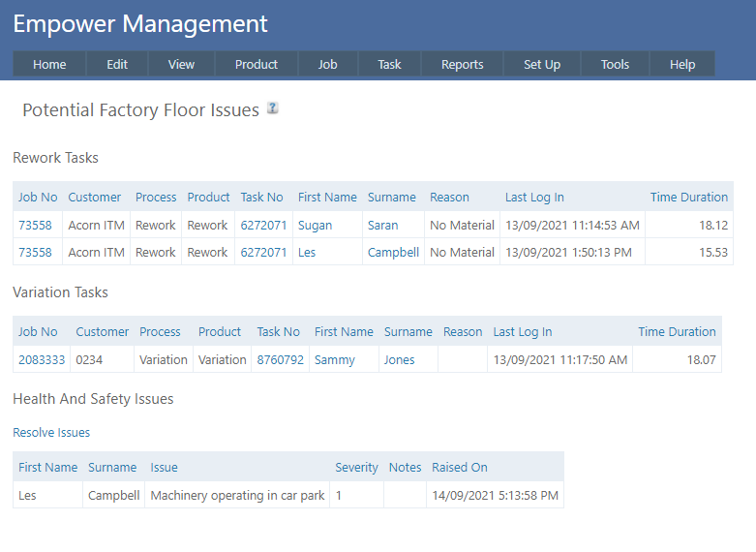This screenshot has height=552, width=756.
Task: Sort Rework Tasks by Time Duration
Action: pyautogui.click(x=688, y=197)
